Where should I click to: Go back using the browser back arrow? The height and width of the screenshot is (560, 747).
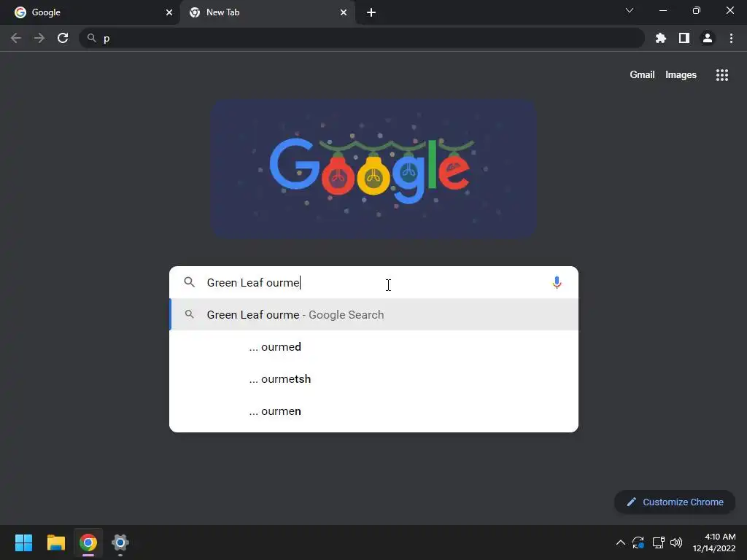pos(16,38)
